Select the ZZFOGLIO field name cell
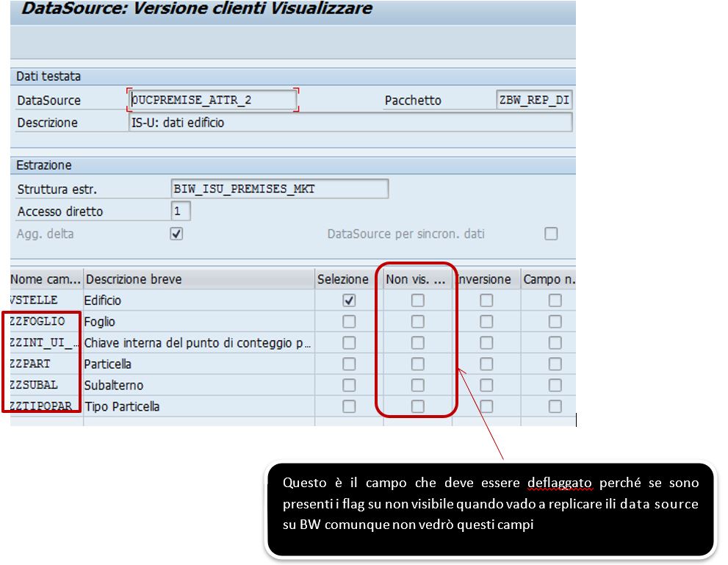This screenshot has height=565, width=728. click(x=46, y=322)
